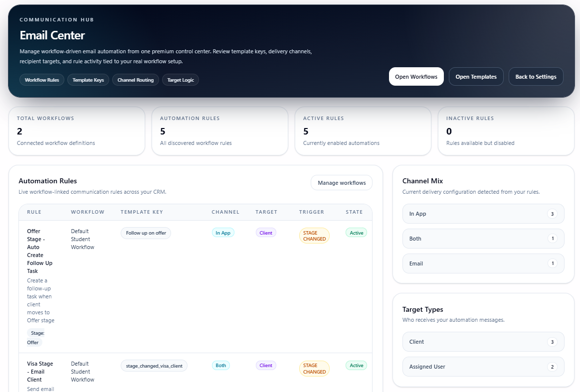The image size is (580, 392).
Task: Click the Automation Rules panel heading
Action: [x=48, y=181]
